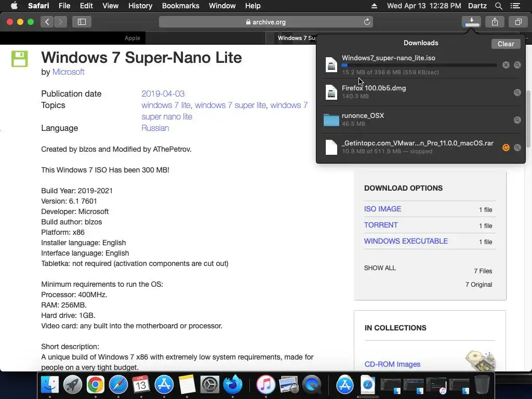Open the Bookmarks menu
The image size is (532, 399).
coord(180,6)
